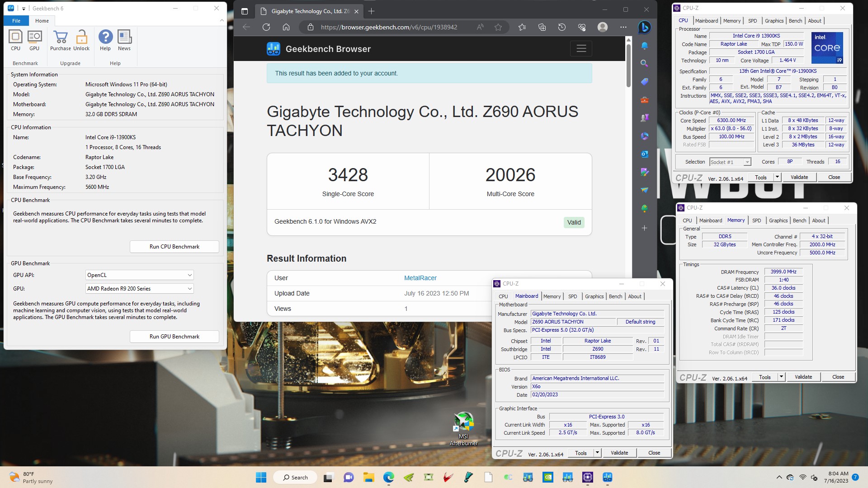Image resolution: width=868 pixels, height=488 pixels.
Task: Add page to favorites with star icon
Action: point(498,27)
